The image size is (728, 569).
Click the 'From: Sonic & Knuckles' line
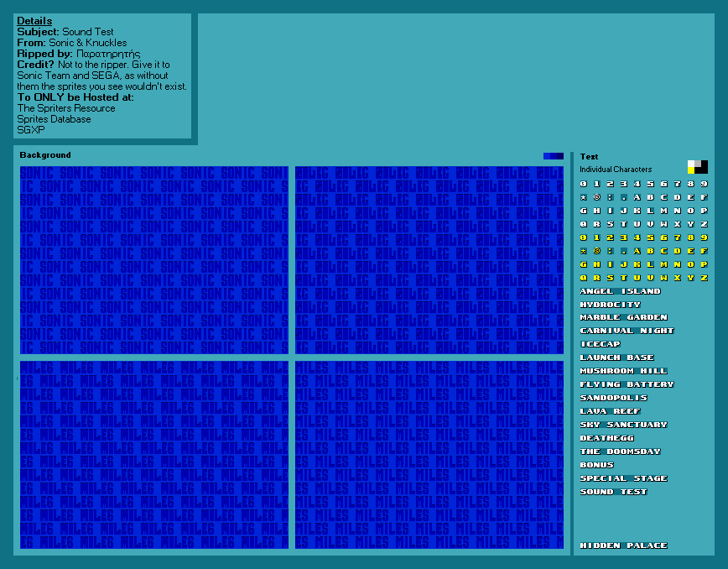tap(72, 43)
